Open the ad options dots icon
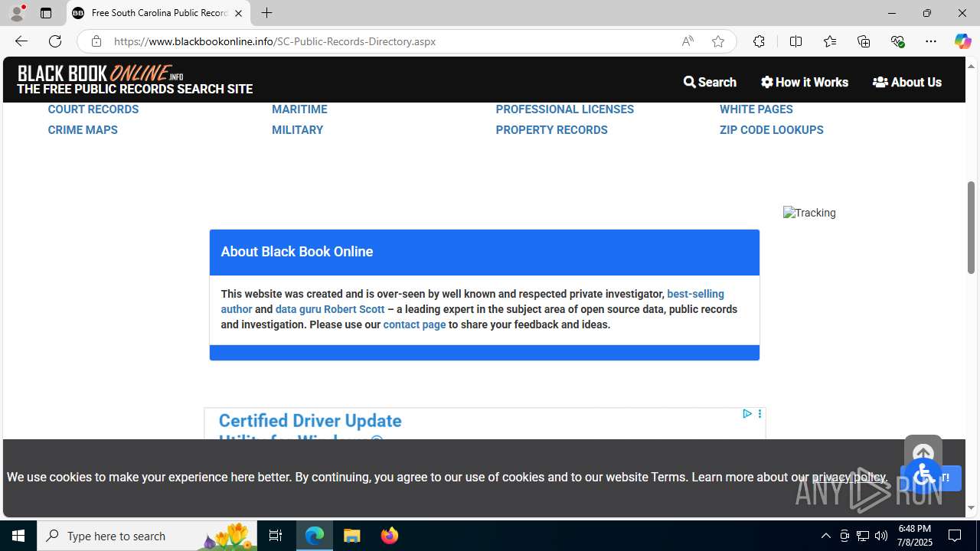 pos(759,414)
